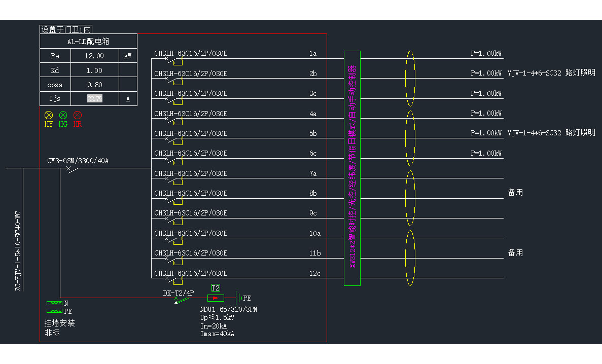The height and width of the screenshot is (364, 602).
Task: Click the CH3LH-63C16/2P/030E text on circuit 8b
Action: pos(191,193)
